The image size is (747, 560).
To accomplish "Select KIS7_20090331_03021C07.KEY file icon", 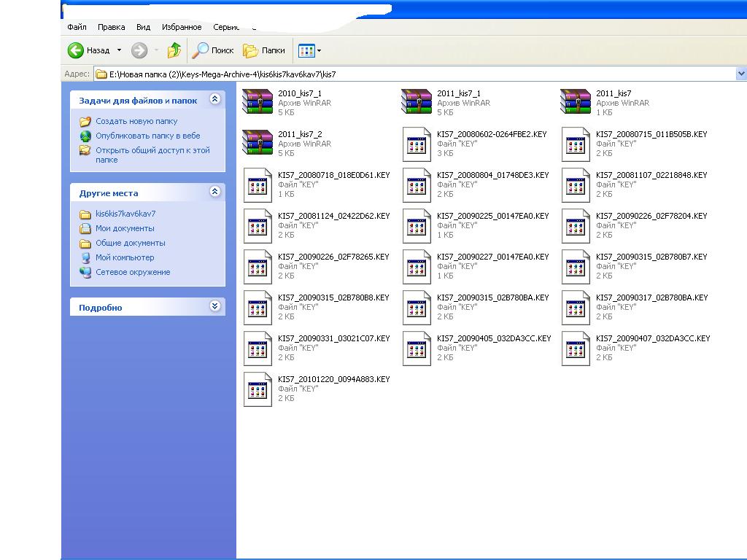I will 258,349.
